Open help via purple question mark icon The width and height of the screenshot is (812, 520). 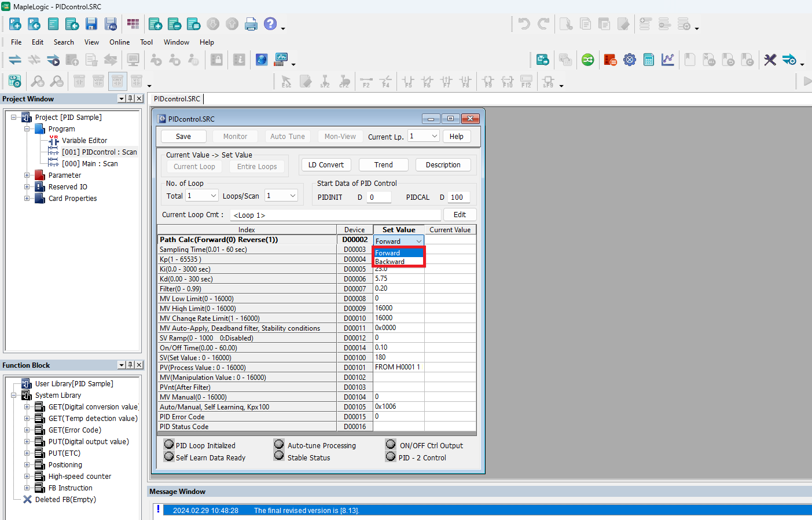click(x=270, y=24)
